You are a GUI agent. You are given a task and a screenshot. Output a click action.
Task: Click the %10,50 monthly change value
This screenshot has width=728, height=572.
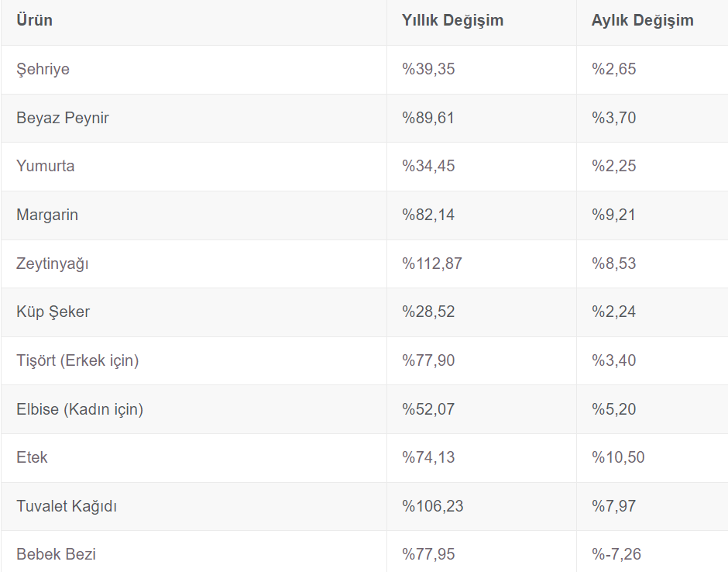(618, 458)
